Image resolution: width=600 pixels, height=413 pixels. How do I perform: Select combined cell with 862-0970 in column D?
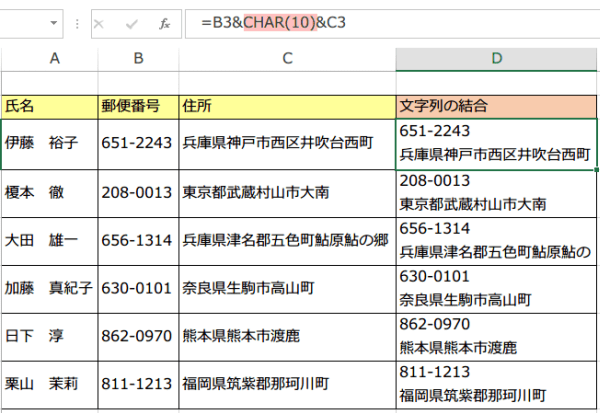click(496, 337)
